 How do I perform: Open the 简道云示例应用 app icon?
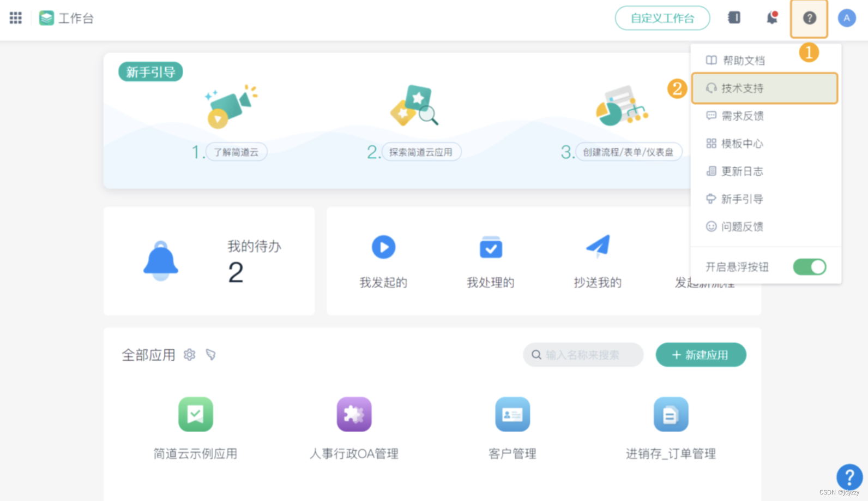pos(196,414)
